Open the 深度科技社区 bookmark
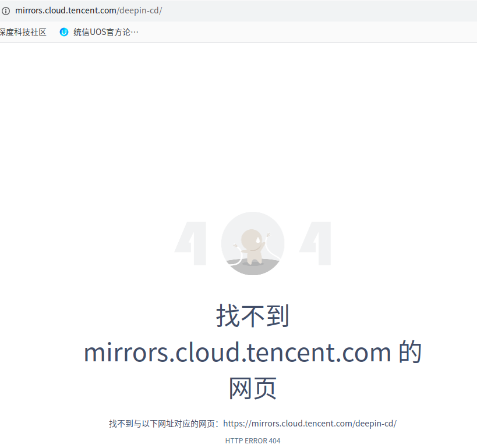Screen dimensions: 477x448 (23, 32)
